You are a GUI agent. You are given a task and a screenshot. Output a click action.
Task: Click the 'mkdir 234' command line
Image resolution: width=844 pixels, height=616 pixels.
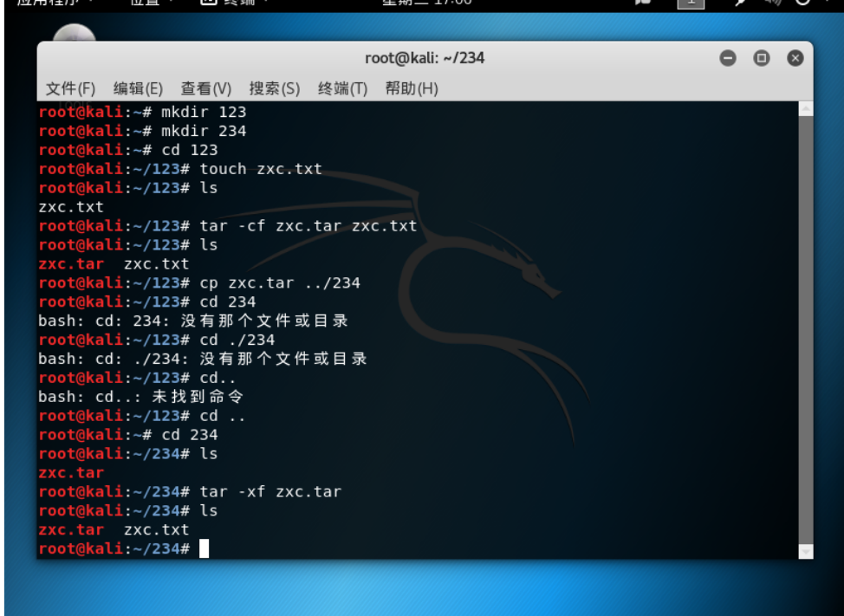tap(142, 131)
